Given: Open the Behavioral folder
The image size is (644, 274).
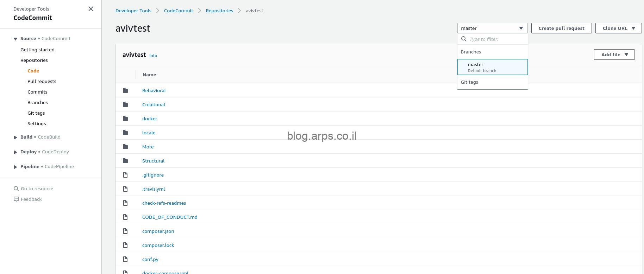Looking at the screenshot, I should [x=154, y=90].
